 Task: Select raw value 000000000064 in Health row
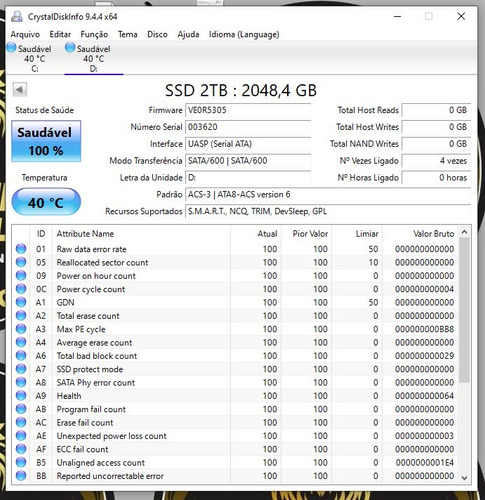424,396
